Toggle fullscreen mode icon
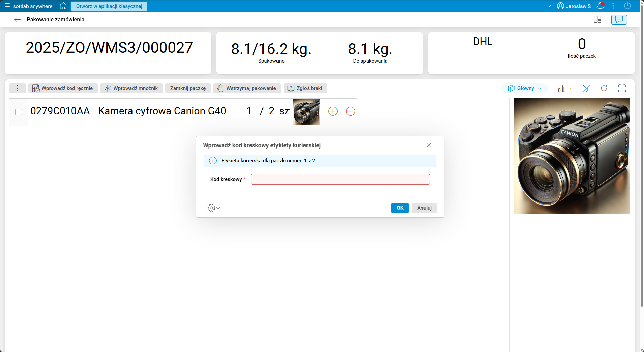This screenshot has width=644, height=352. pos(622,88)
